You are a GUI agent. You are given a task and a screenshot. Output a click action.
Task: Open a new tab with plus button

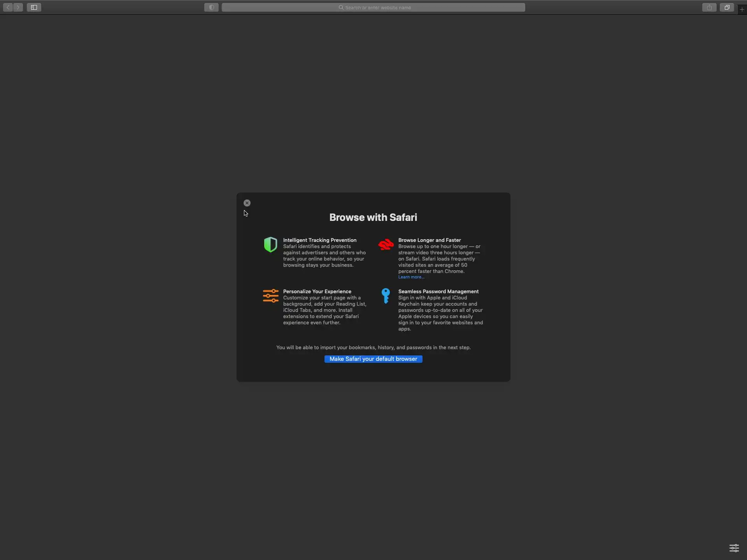[x=742, y=9]
